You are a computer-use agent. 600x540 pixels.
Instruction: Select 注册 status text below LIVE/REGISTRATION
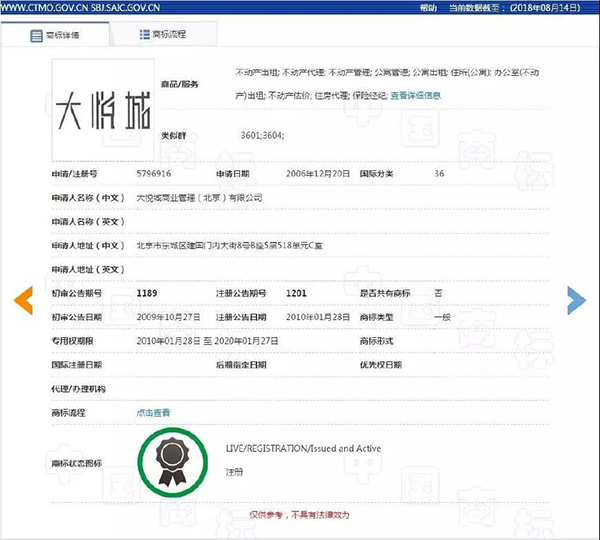click(x=234, y=472)
